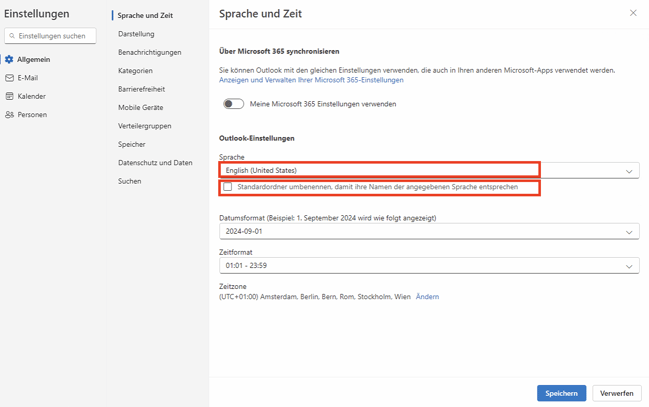This screenshot has width=649, height=407.
Task: Check the Standardordner umbenennen checkbox
Action: (228, 187)
